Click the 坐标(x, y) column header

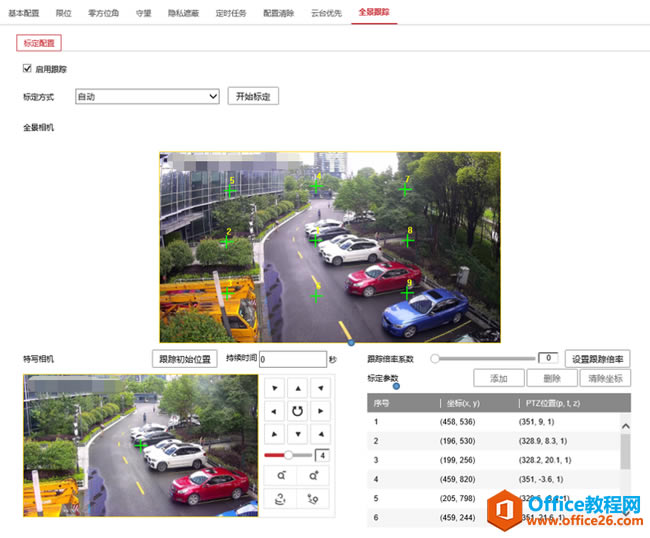click(463, 403)
